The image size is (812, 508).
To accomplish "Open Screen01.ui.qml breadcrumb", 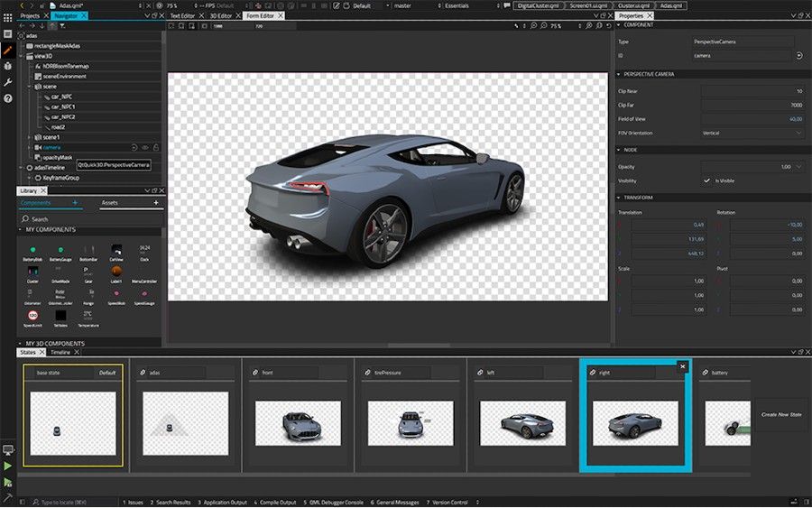I will [x=588, y=5].
